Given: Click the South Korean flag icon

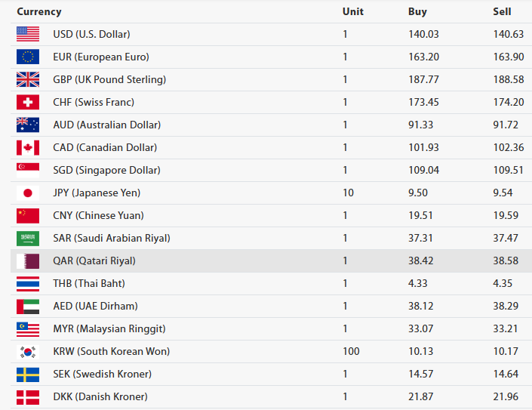Looking at the screenshot, I should point(28,351).
